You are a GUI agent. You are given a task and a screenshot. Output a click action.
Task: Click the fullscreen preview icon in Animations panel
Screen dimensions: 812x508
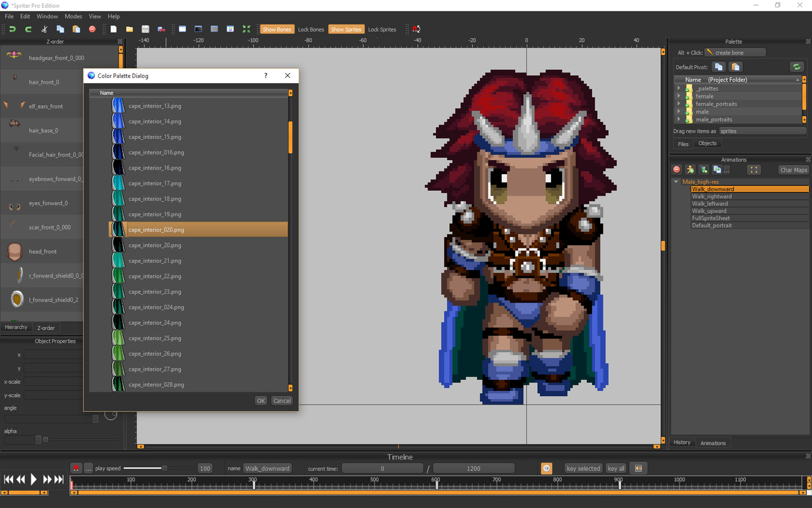pyautogui.click(x=754, y=170)
